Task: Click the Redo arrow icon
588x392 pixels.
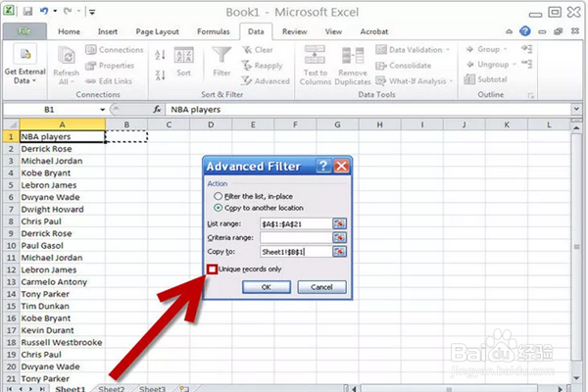Action: click(68, 11)
